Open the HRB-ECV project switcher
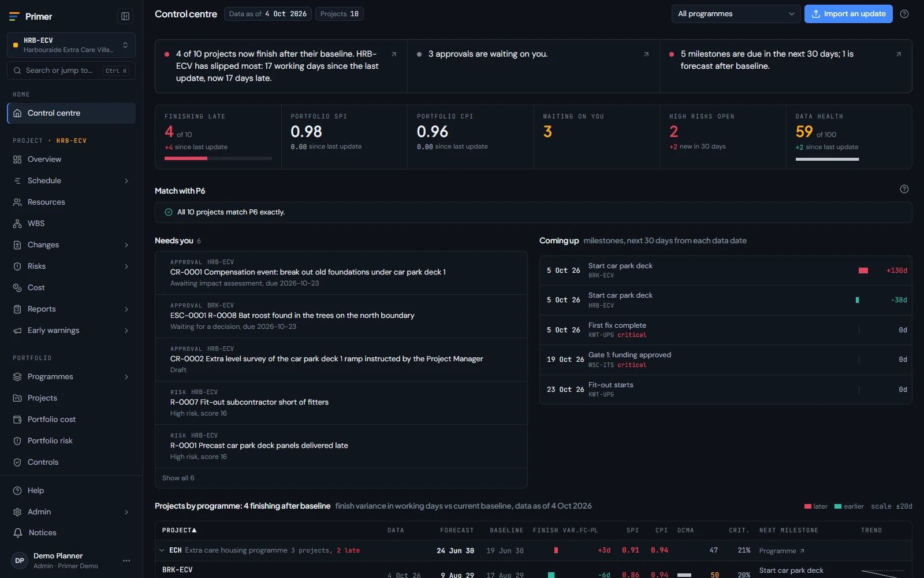This screenshot has width=924, height=578. (x=71, y=45)
